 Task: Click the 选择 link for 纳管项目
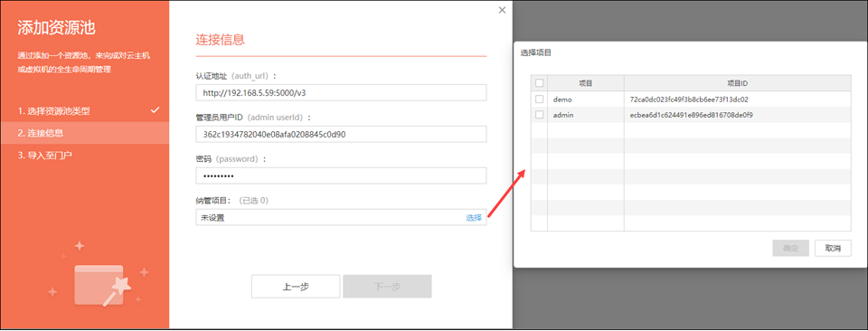[x=474, y=218]
